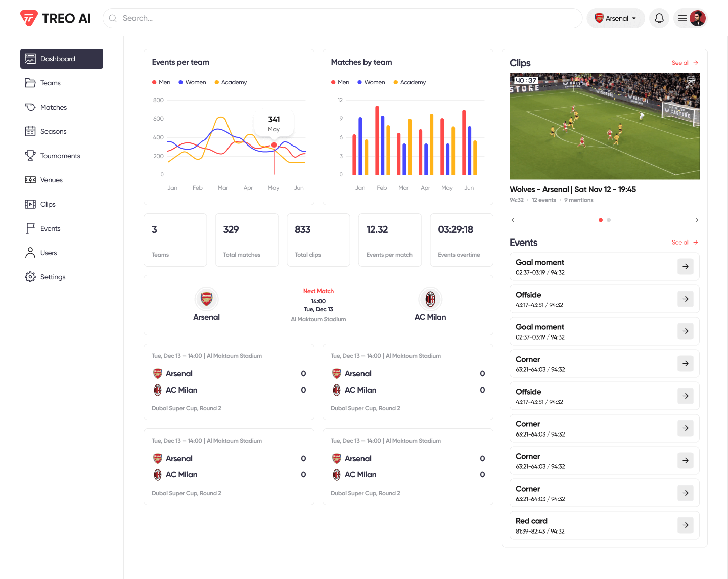Open first Corner event arrow
728x579 pixels.
point(686,363)
